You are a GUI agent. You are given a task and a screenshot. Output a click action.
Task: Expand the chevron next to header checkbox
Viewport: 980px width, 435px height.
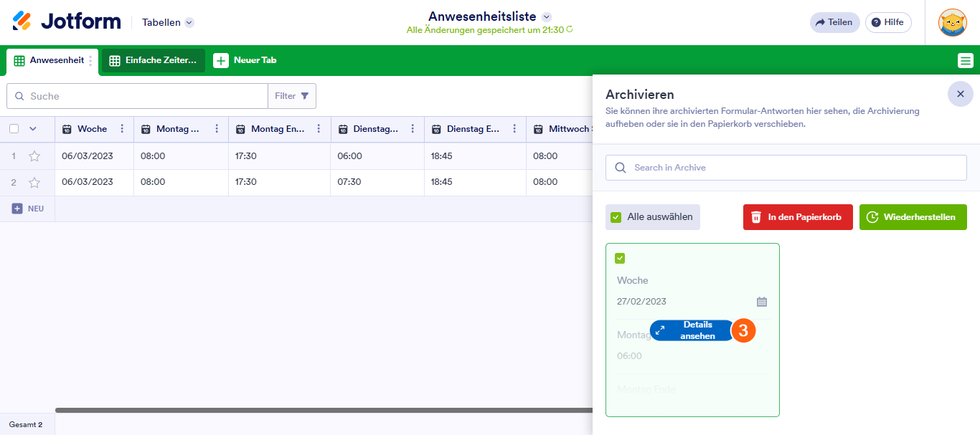(x=32, y=129)
